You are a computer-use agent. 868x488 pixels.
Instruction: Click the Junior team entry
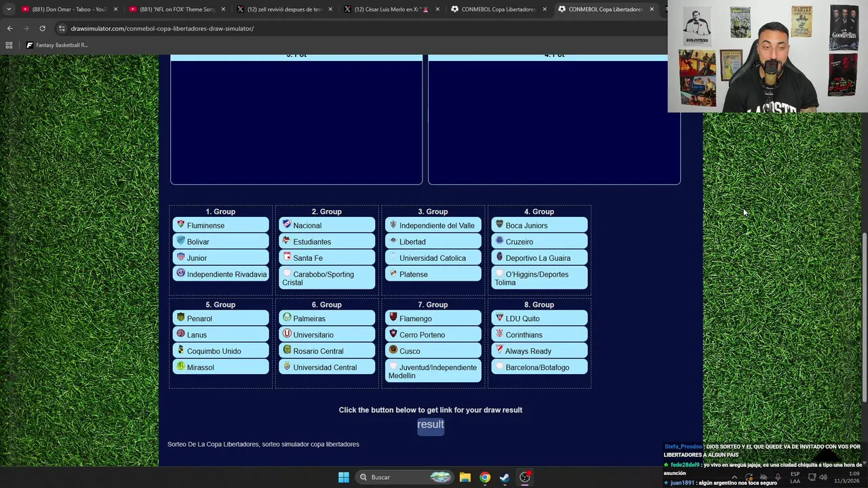[220, 258]
